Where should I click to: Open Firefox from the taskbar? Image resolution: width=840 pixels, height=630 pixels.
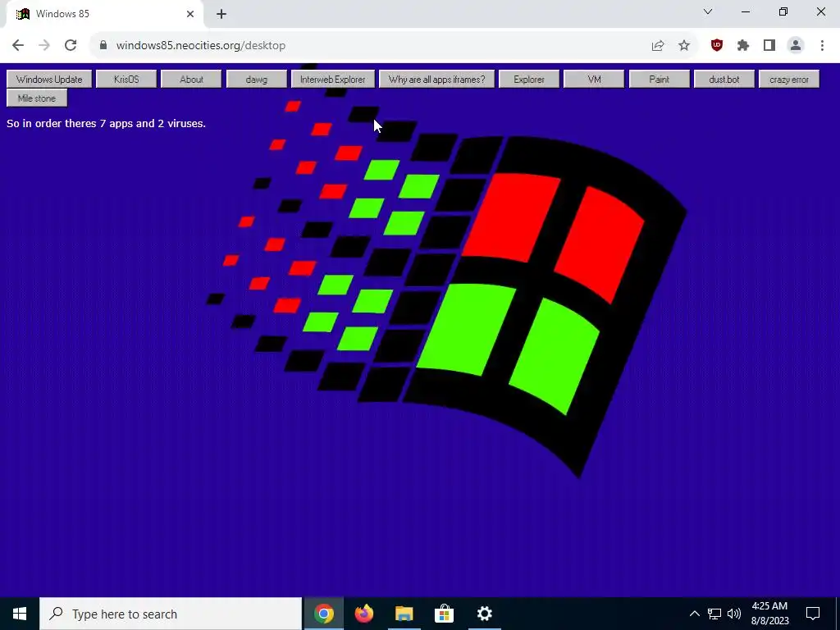364,614
